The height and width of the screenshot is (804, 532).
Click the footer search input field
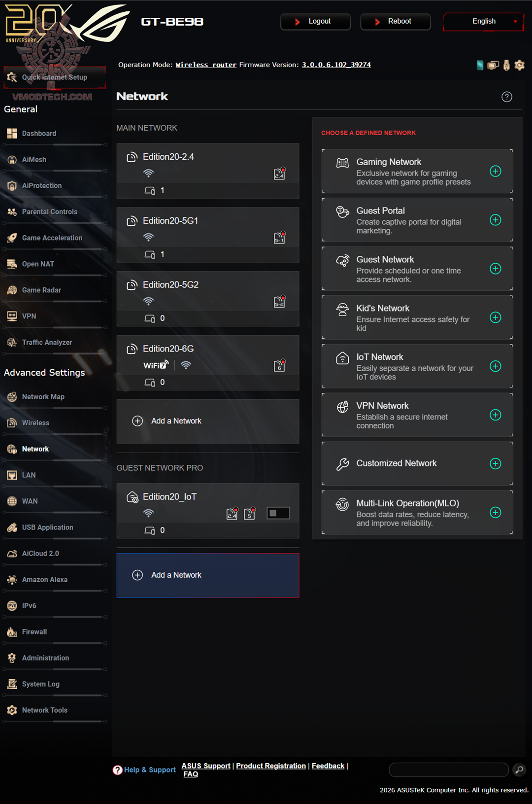click(x=449, y=769)
